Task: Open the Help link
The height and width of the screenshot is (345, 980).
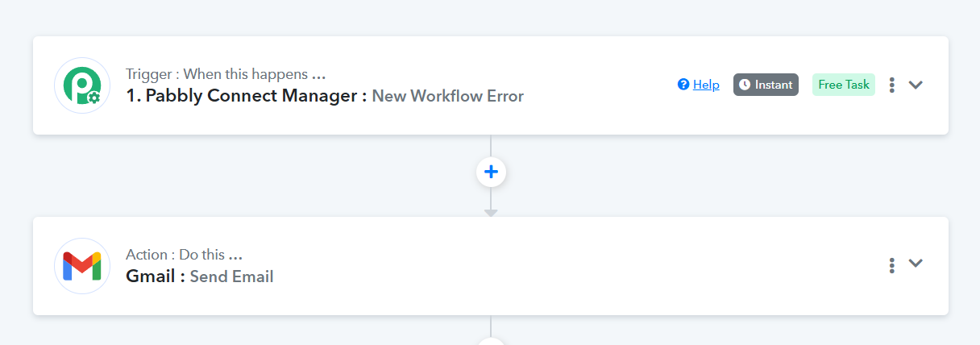Action: (706, 85)
